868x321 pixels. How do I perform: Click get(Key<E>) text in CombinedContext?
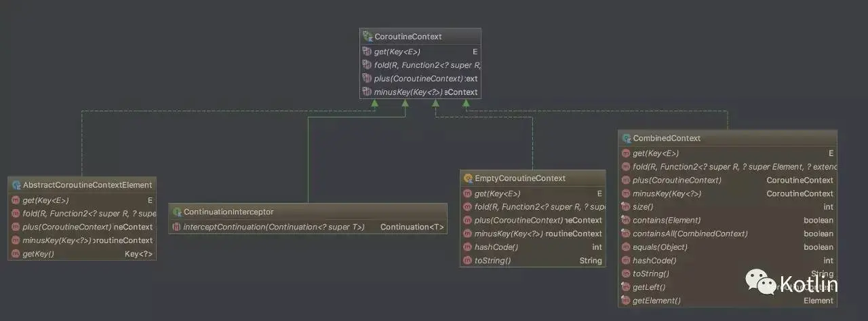click(x=656, y=154)
